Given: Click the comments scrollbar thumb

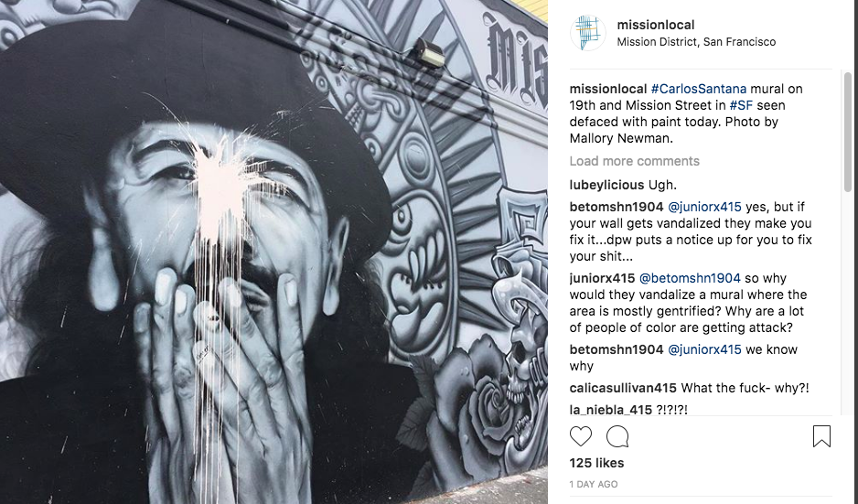Looking at the screenshot, I should (848, 132).
